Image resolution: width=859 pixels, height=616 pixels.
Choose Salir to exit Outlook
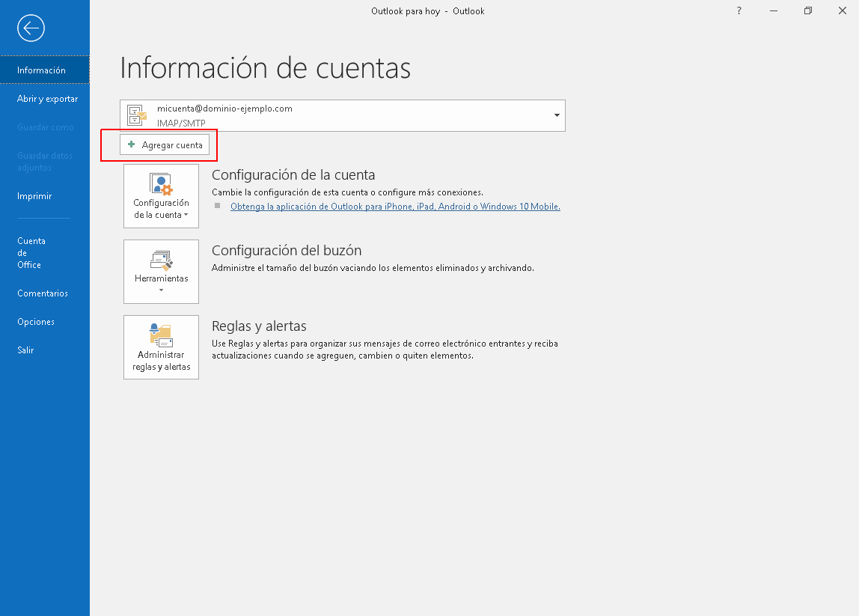(25, 350)
